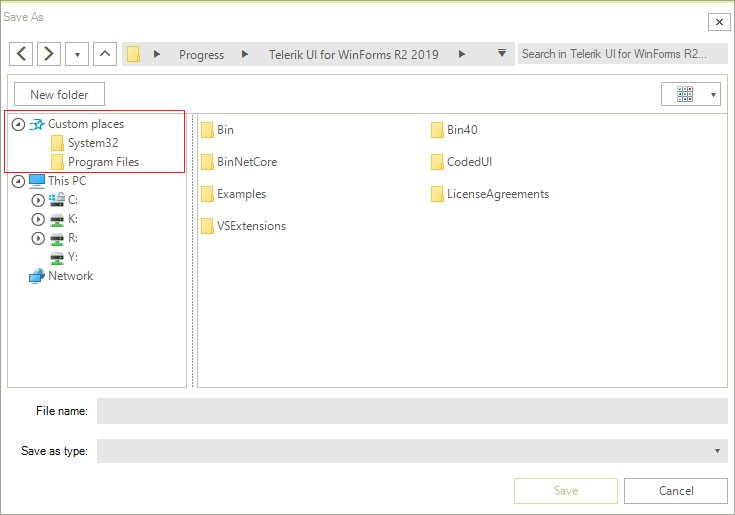Navigate up one folder level

105,54
